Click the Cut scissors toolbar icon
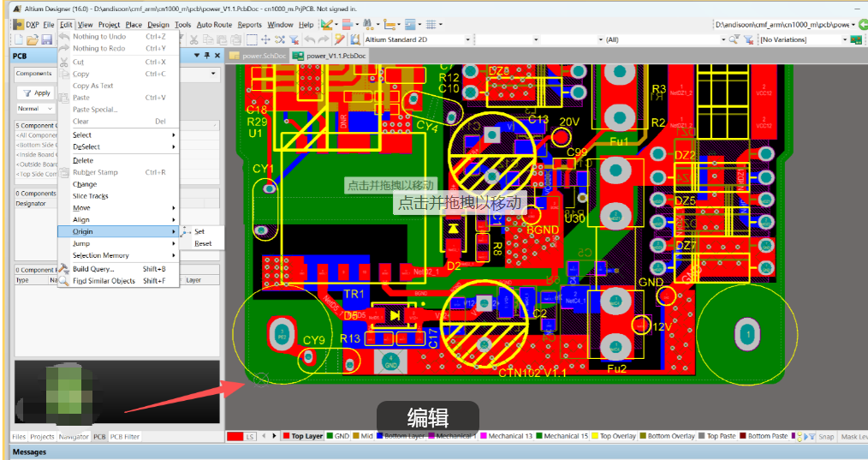Viewport: 868px width, 460px height. point(193,39)
